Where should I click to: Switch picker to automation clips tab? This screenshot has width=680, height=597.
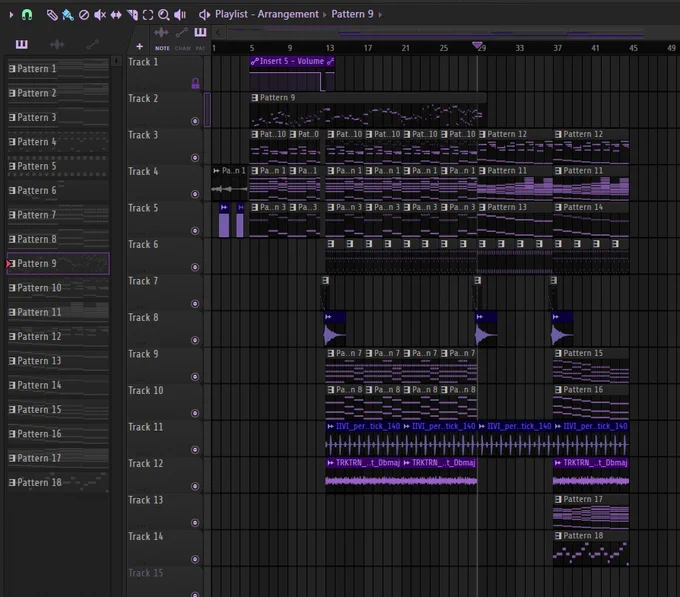[x=92, y=44]
